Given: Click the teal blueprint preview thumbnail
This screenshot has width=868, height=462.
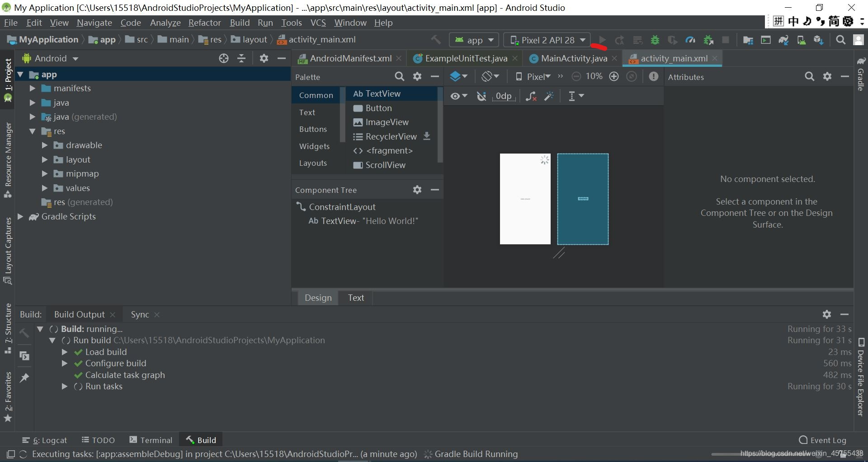Looking at the screenshot, I should tap(583, 199).
